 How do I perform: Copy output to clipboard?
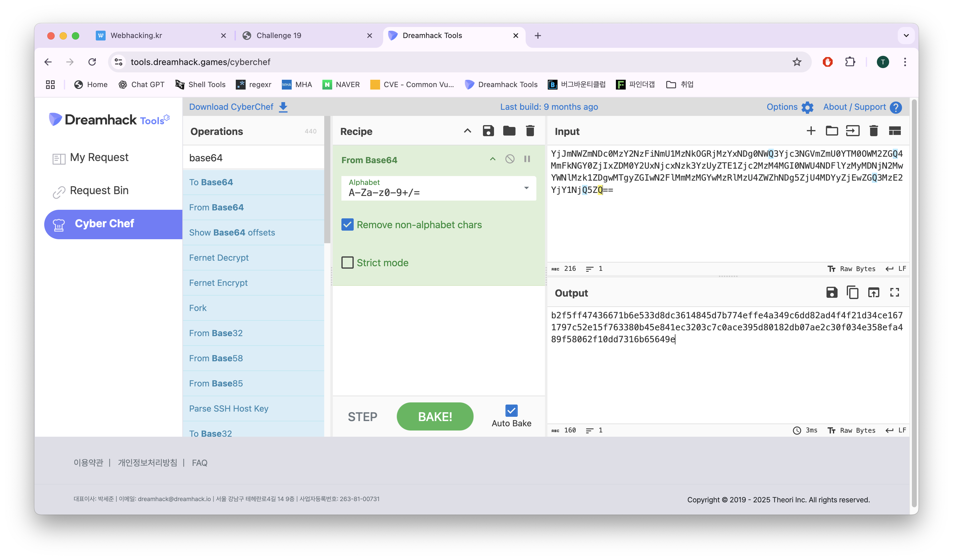tap(852, 293)
